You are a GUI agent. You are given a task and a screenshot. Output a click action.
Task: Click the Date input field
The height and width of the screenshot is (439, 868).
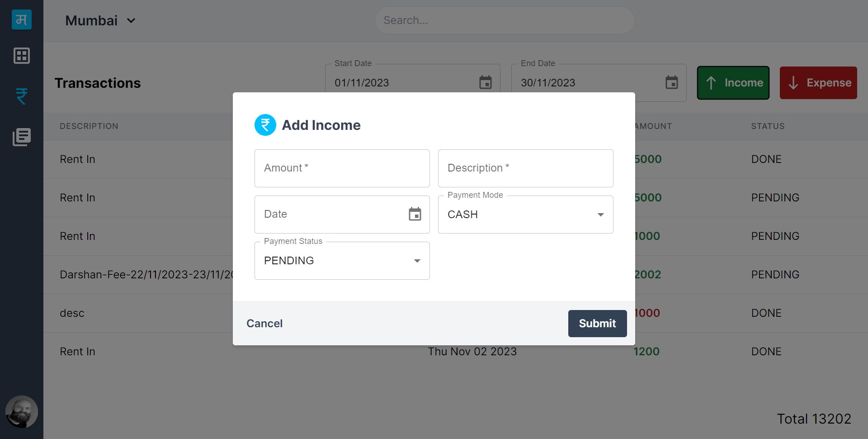(342, 215)
